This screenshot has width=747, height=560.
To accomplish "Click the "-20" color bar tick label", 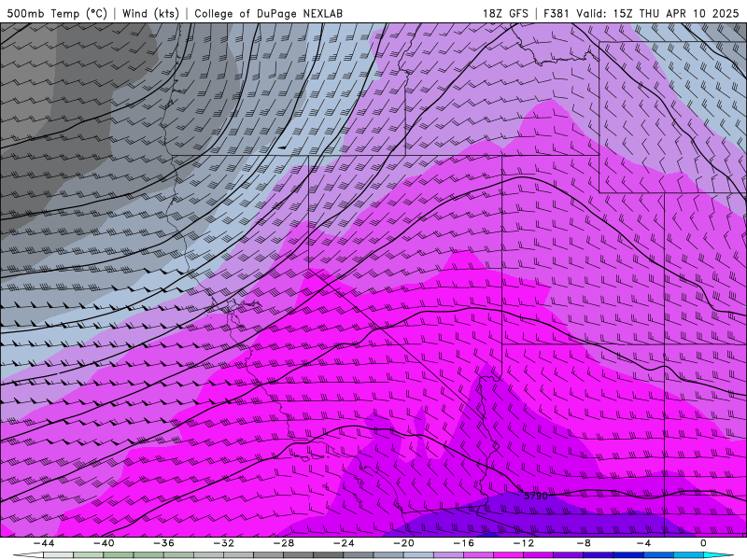I will pyautogui.click(x=403, y=543).
